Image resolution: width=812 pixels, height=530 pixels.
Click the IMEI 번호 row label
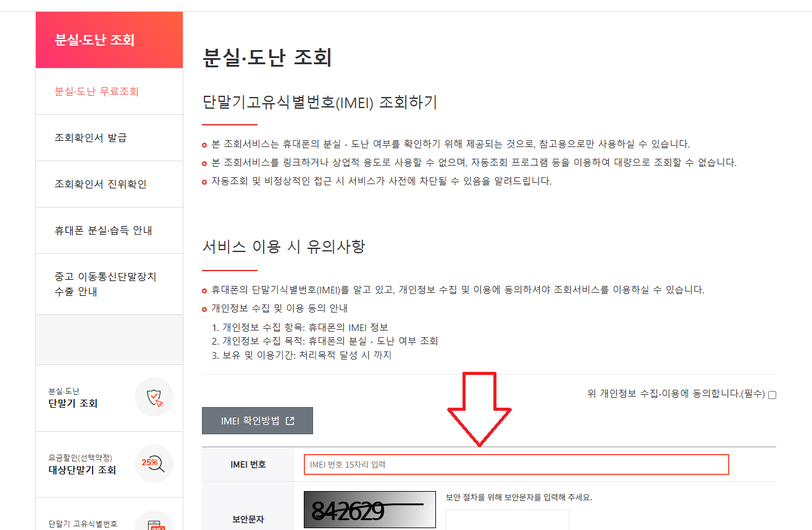point(249,465)
